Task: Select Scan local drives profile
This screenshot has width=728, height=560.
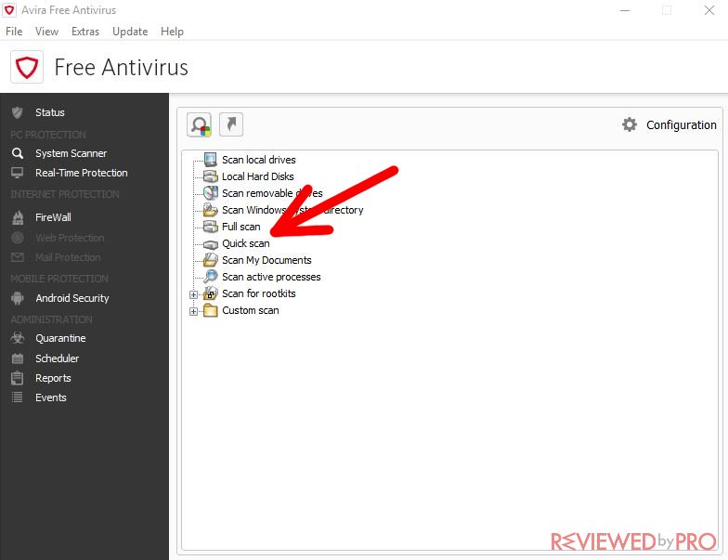Action: point(259,160)
